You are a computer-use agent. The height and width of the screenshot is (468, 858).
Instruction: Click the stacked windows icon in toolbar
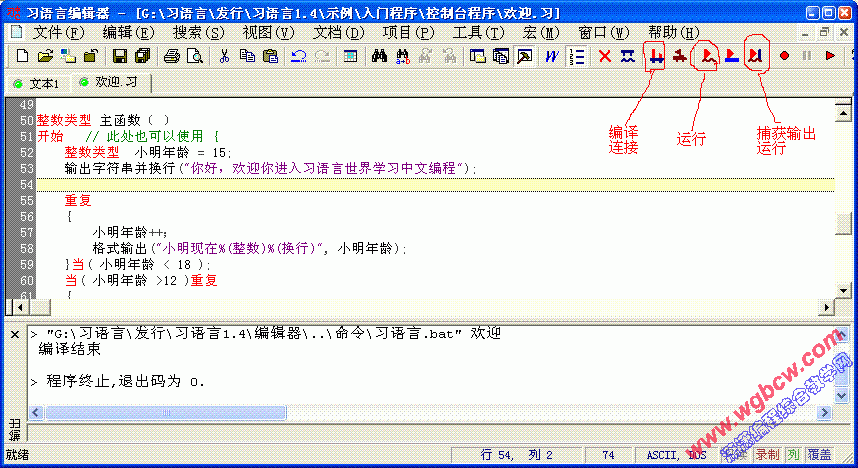[501, 56]
